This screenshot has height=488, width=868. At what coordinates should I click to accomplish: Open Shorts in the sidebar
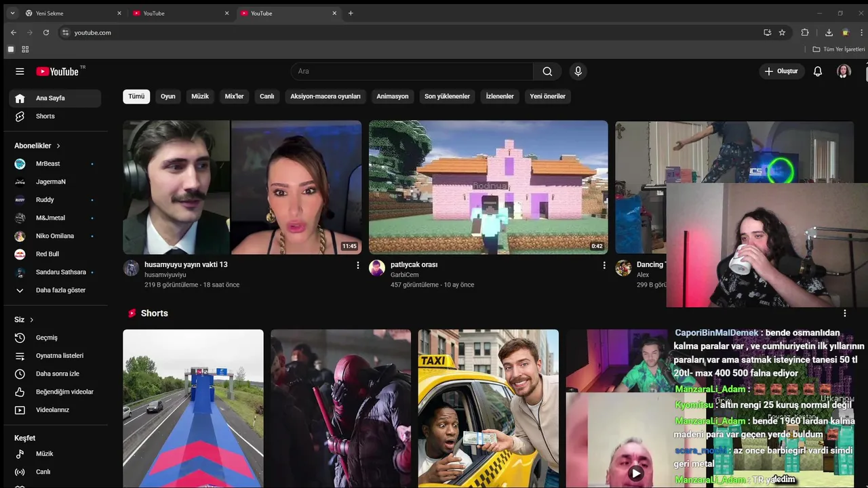[x=55, y=116]
